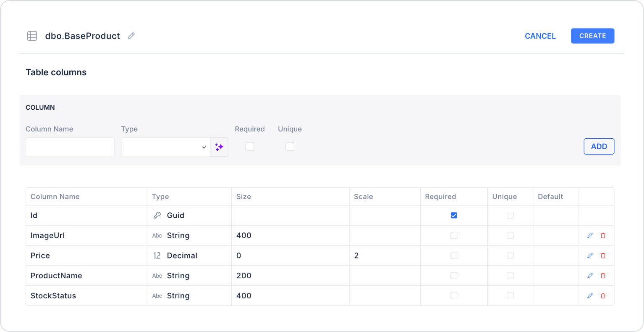This screenshot has width=644, height=332.
Task: Select the ImageUrl column name cell
Action: tap(86, 235)
